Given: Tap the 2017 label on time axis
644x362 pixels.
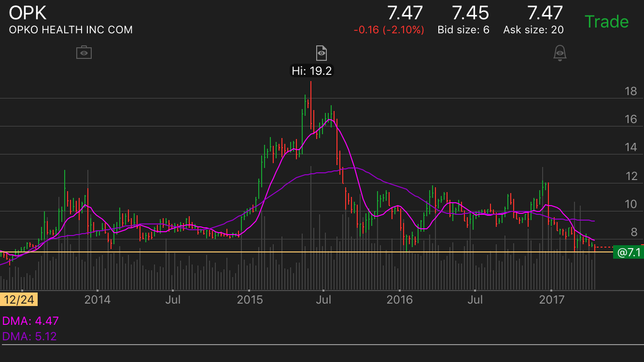Looking at the screenshot, I should coord(551,300).
